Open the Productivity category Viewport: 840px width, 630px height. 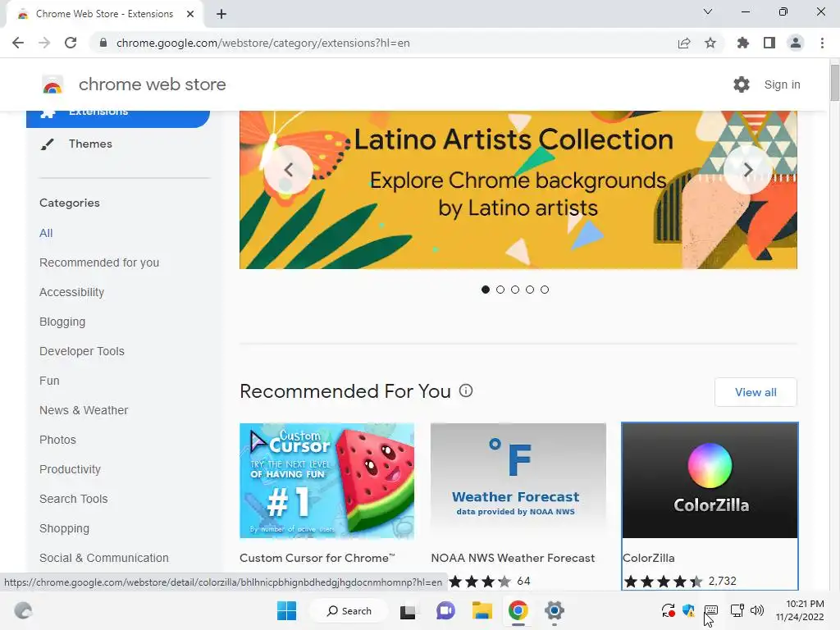(x=71, y=469)
